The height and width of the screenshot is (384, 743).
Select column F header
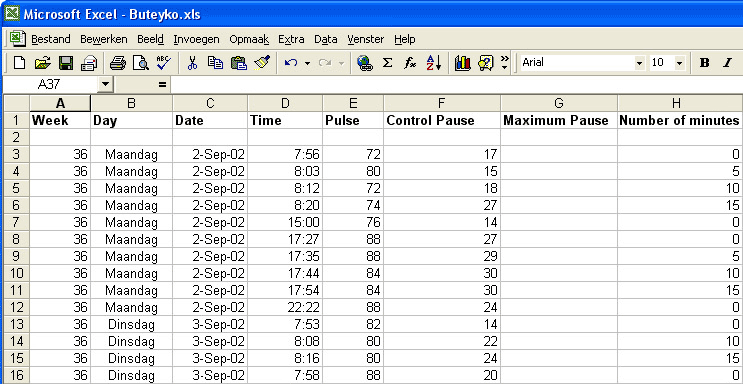pyautogui.click(x=442, y=103)
